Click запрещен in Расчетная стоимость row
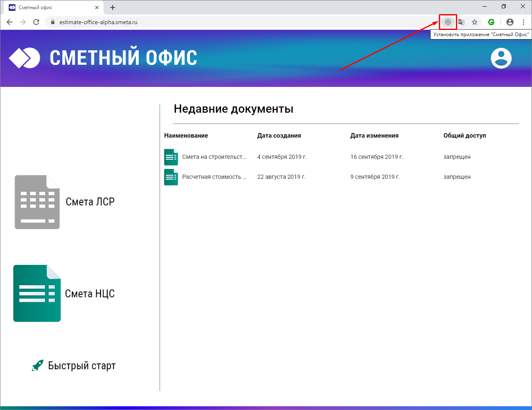532x410 pixels. (x=457, y=177)
